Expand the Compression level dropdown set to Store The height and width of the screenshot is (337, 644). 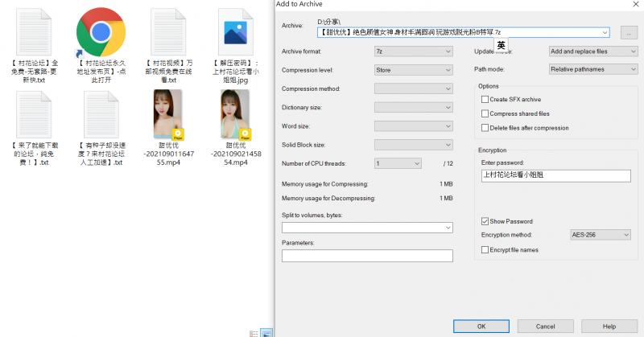coord(414,70)
